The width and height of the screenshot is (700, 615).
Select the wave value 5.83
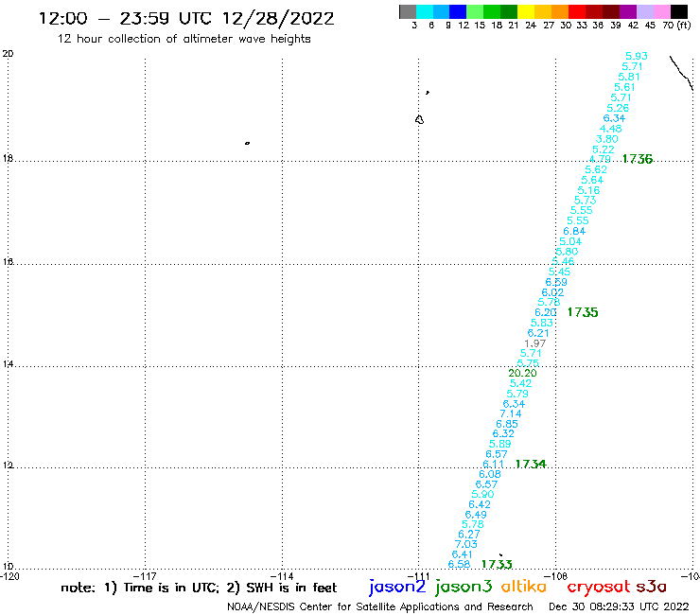point(542,323)
